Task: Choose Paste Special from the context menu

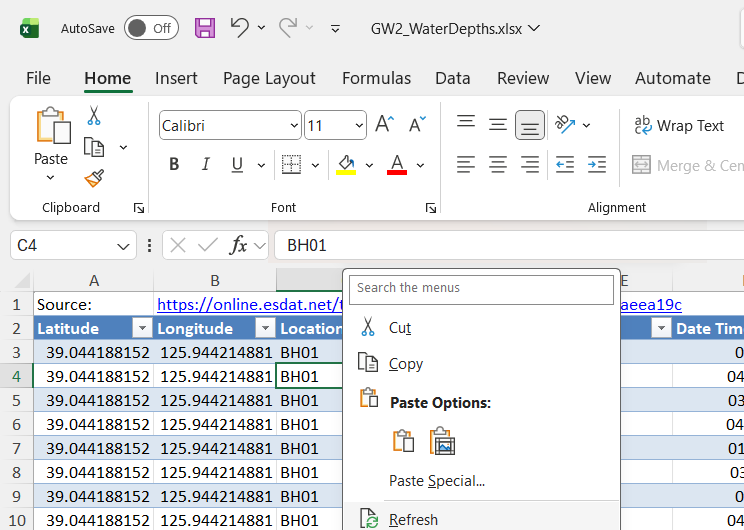Action: [x=436, y=481]
